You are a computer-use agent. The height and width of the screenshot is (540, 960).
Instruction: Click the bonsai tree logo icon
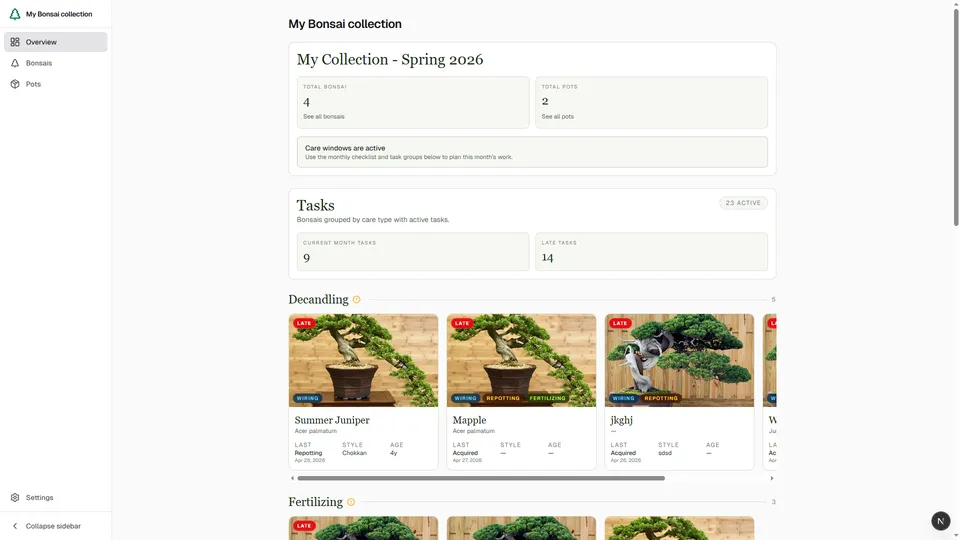pyautogui.click(x=15, y=14)
